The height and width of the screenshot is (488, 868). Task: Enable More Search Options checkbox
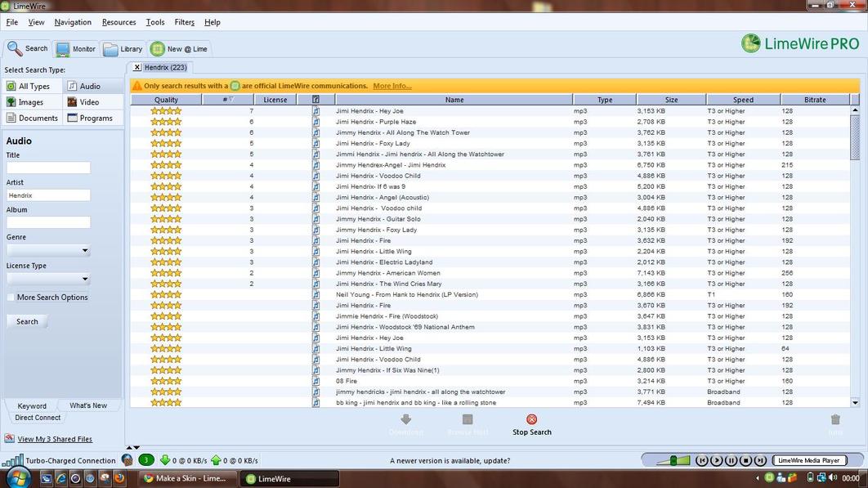point(11,298)
